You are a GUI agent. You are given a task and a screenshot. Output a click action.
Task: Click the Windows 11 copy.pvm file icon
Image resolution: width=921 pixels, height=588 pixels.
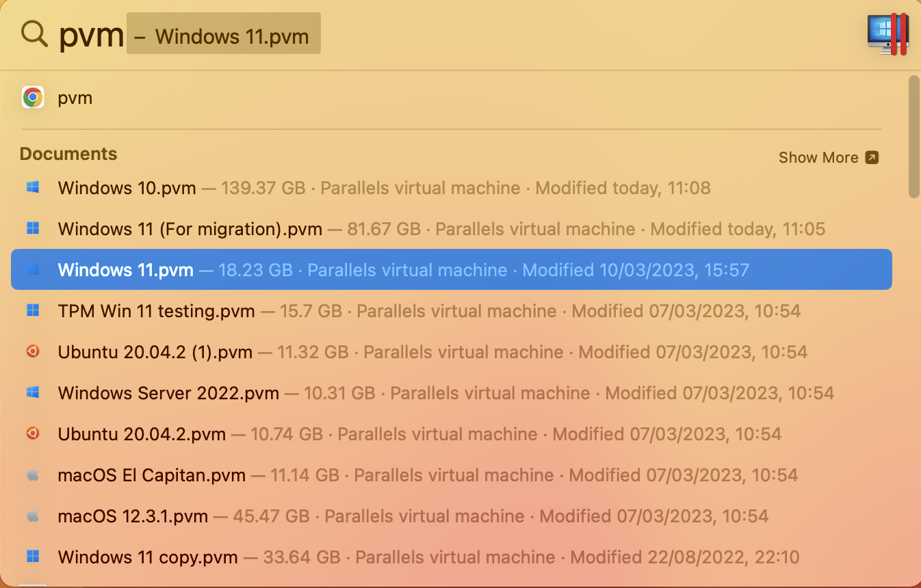(x=32, y=557)
